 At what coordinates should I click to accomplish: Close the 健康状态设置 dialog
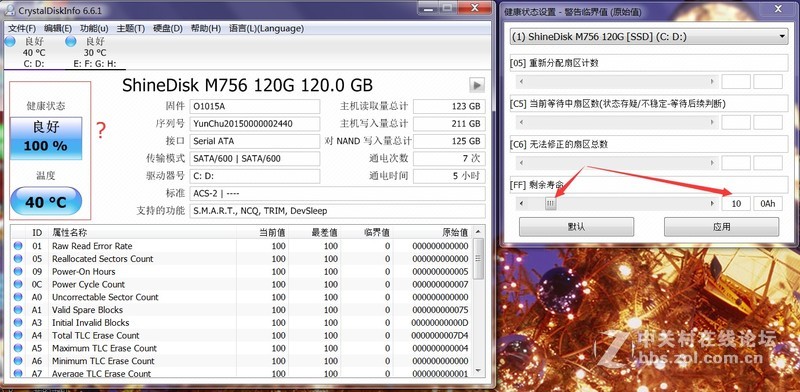pos(778,8)
